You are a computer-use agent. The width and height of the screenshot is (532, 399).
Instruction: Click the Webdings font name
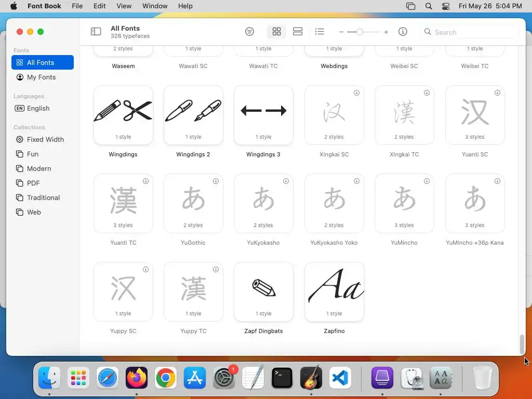[334, 66]
